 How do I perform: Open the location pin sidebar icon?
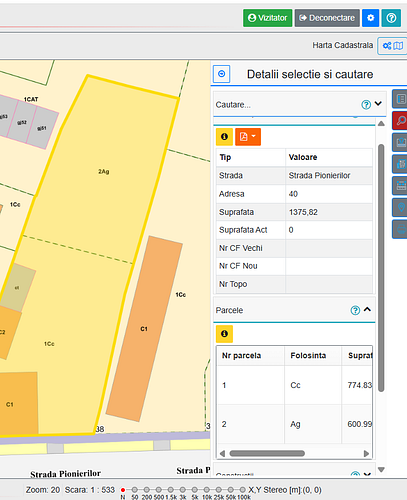[400, 207]
